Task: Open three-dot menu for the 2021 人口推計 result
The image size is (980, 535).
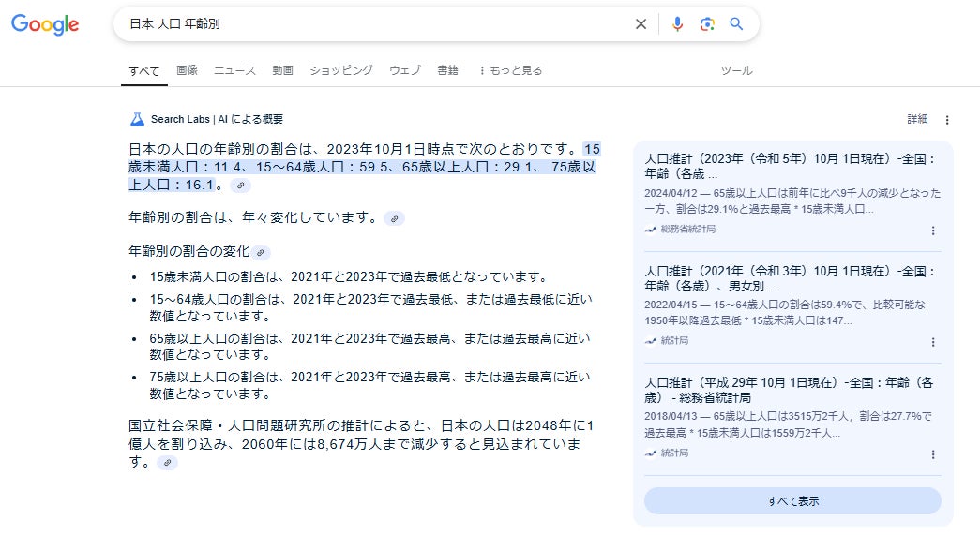Action: (933, 342)
